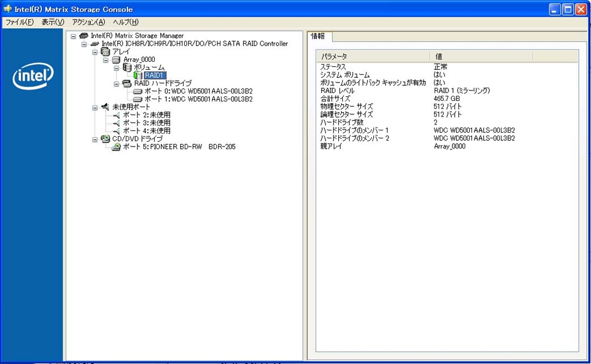Select ポート 1:WDC WD5001AALS-00L3B2 label
The height and width of the screenshot is (364, 591).
tap(199, 99)
